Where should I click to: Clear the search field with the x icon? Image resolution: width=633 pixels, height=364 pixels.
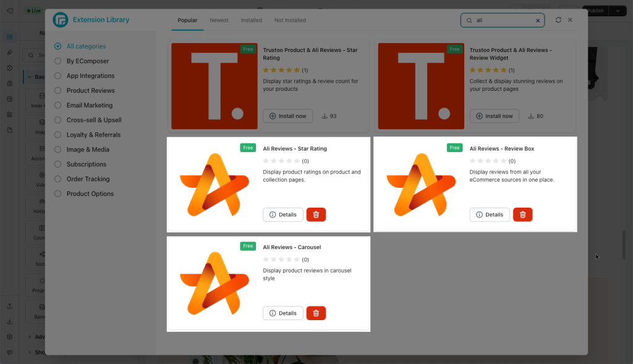(x=538, y=20)
